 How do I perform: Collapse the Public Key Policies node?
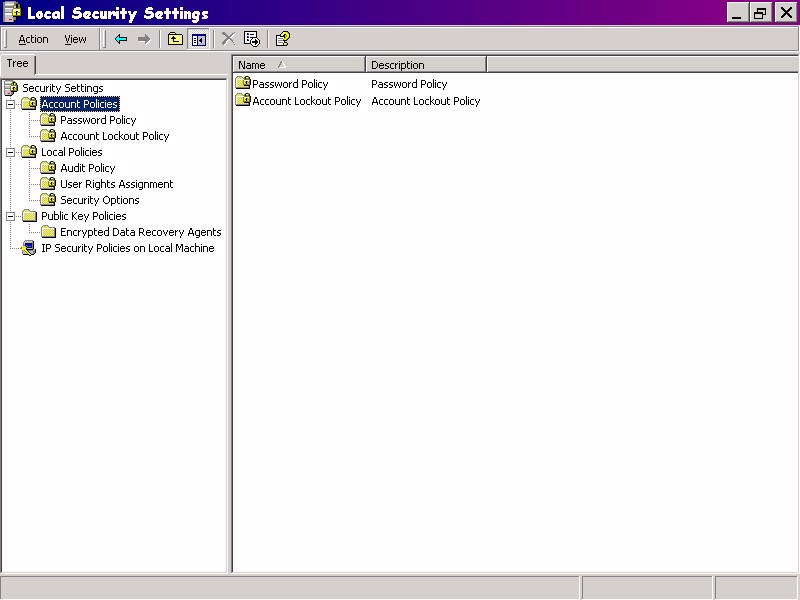click(x=10, y=216)
